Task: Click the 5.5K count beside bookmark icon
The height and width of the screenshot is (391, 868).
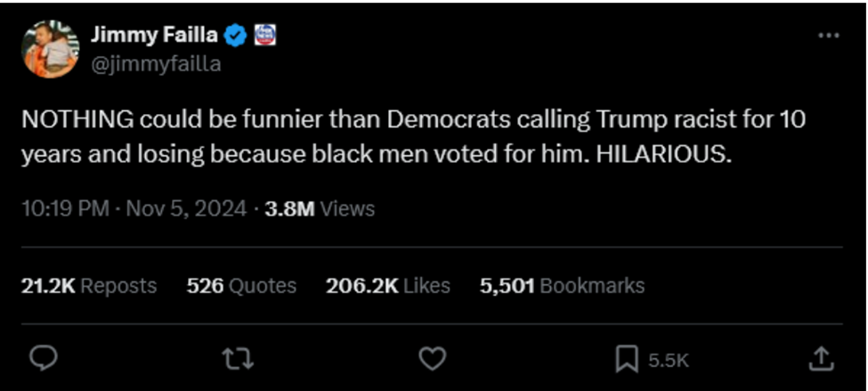Action: point(668,360)
